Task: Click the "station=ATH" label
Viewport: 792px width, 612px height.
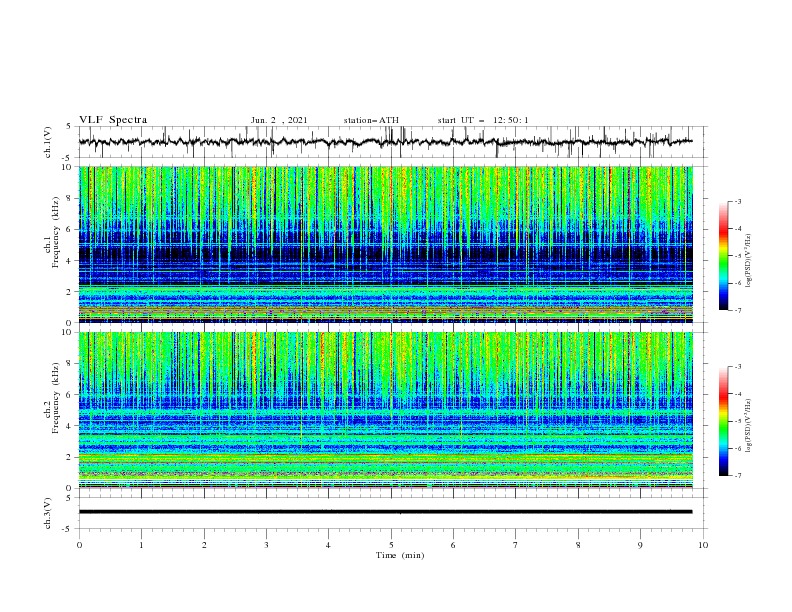Action: click(371, 120)
